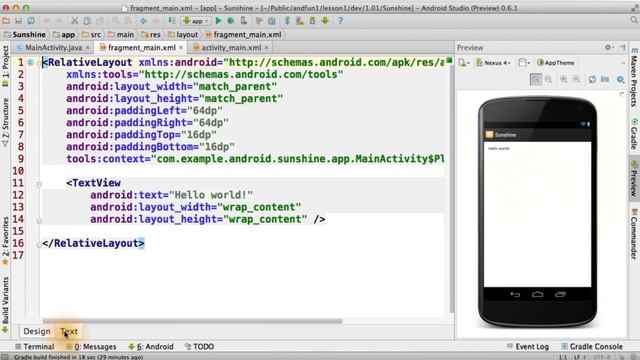This screenshot has width=640, height=360.
Task: Zoom to fit in Preview panel
Action: 536,79
